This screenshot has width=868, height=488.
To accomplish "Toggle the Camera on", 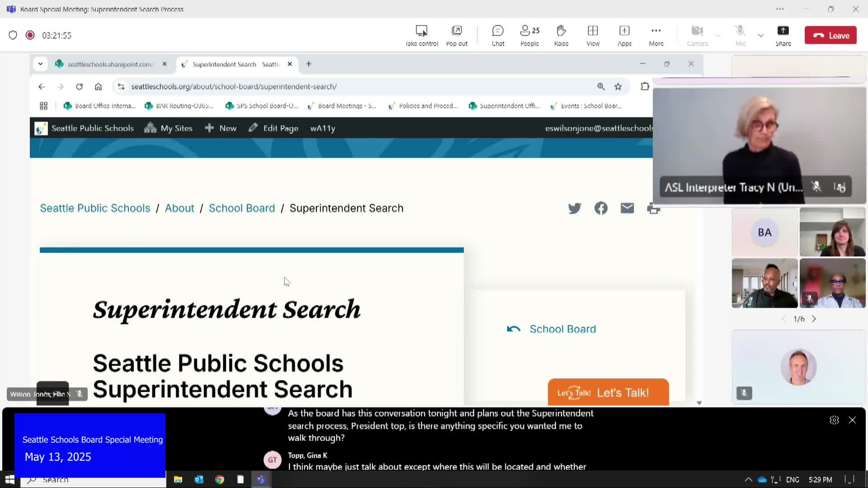I will pos(697,36).
